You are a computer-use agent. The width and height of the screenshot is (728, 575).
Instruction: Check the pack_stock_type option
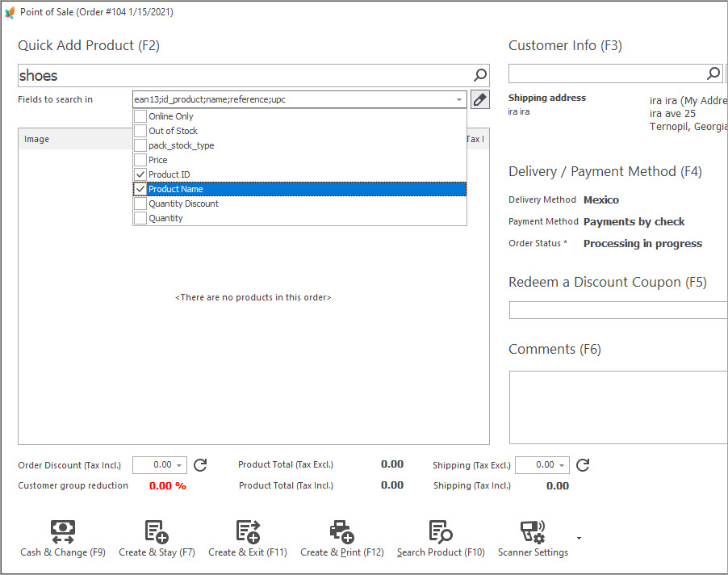click(x=140, y=145)
